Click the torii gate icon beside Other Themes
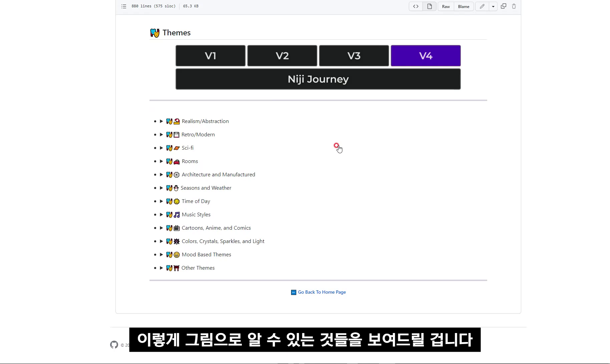Viewport: 610px width, 364px height. [176, 268]
